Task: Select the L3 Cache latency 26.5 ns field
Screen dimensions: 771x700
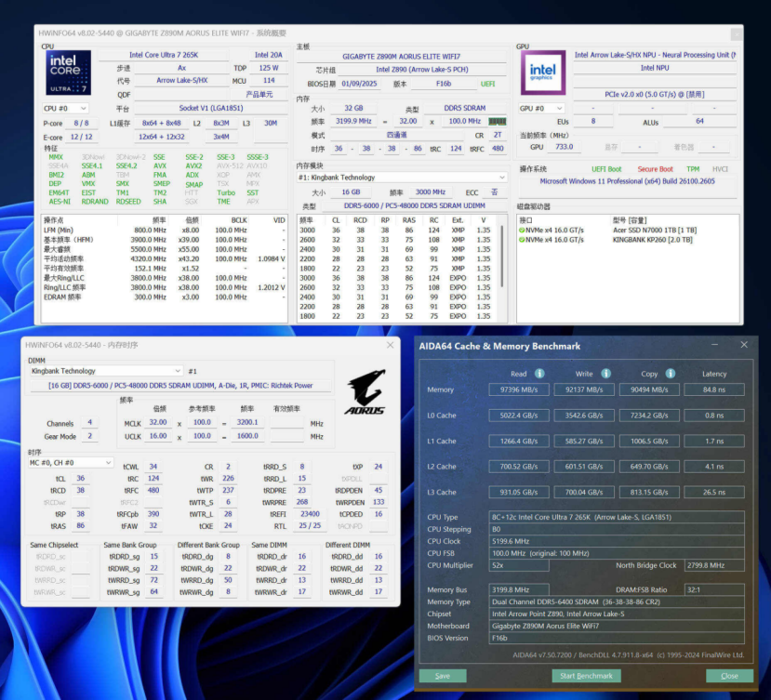Action: (x=714, y=492)
